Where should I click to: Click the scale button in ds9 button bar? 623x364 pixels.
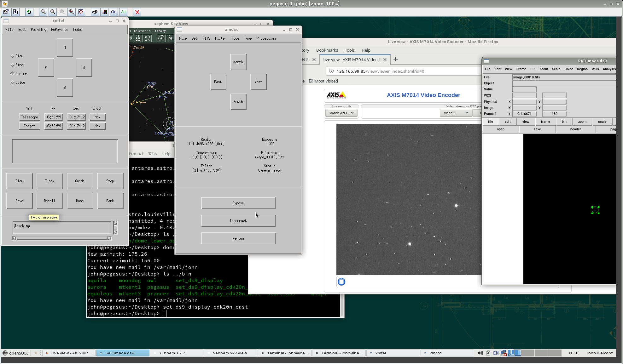(x=602, y=122)
